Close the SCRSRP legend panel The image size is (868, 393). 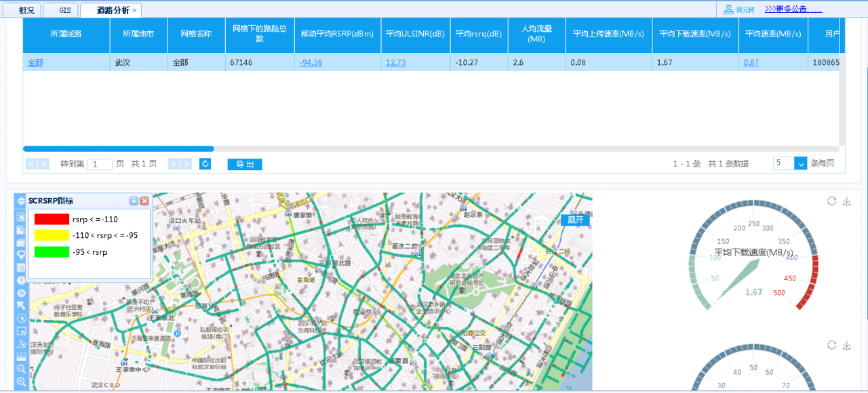(144, 201)
